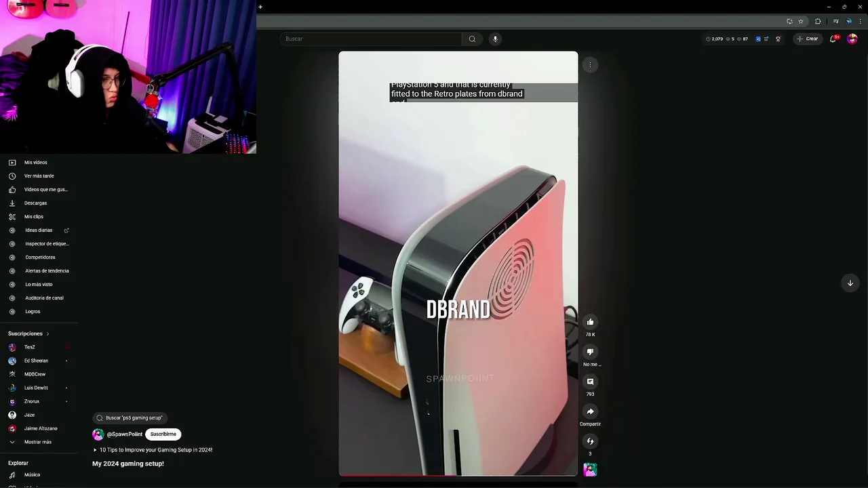Open the Short's three-dot options menu
This screenshot has height=488, width=868.
pos(590,65)
